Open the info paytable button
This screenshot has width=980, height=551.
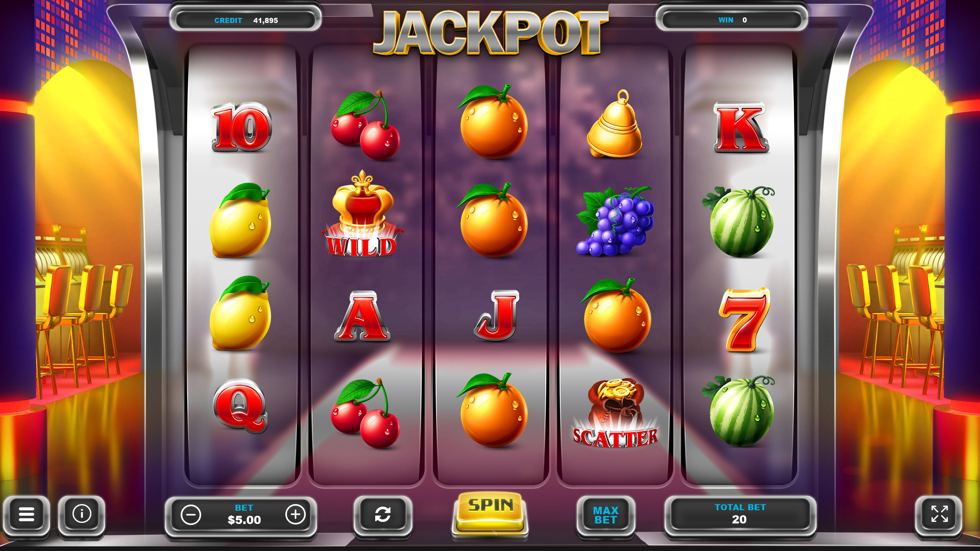82,514
